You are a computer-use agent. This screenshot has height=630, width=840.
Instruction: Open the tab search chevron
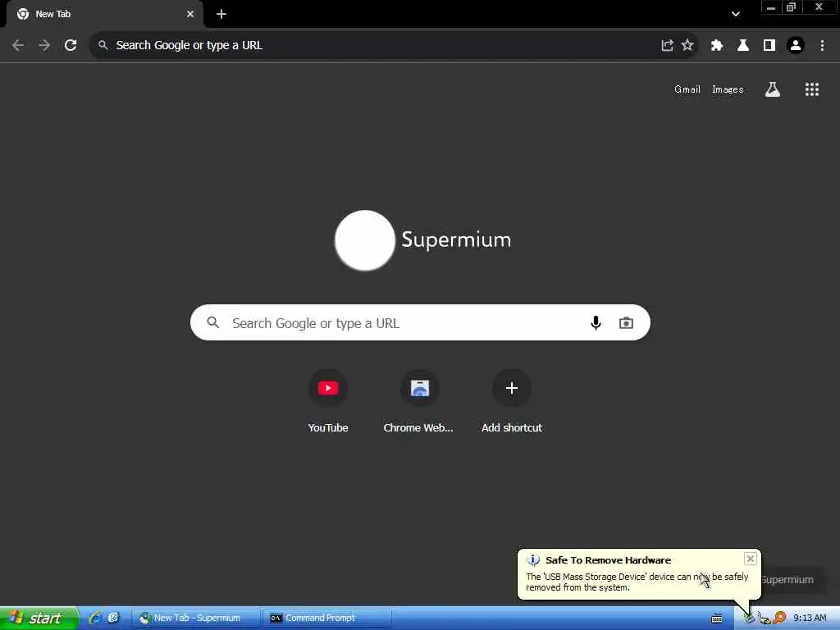[x=736, y=14]
